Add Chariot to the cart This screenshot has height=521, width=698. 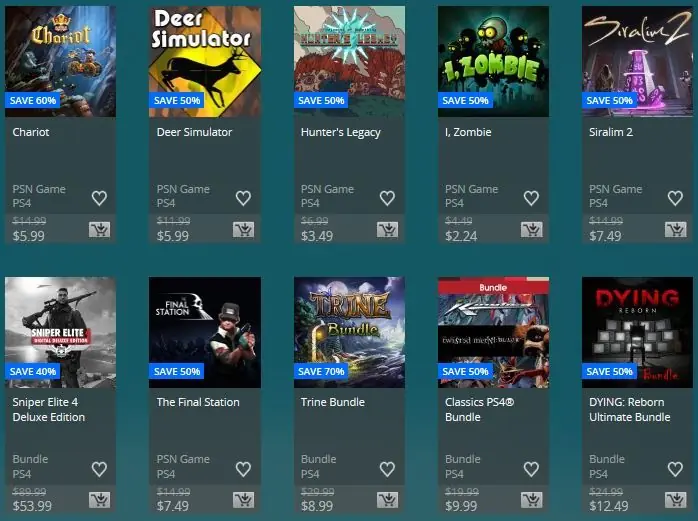click(x=99, y=230)
